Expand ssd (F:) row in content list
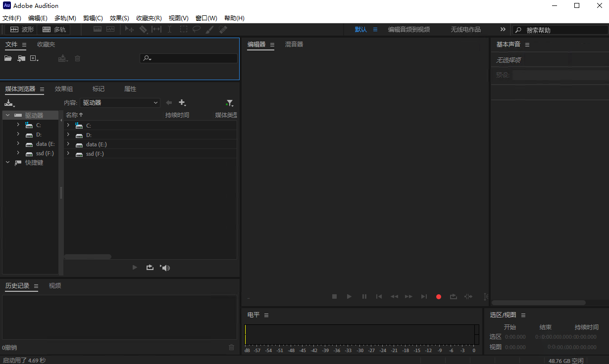 pyautogui.click(x=68, y=154)
